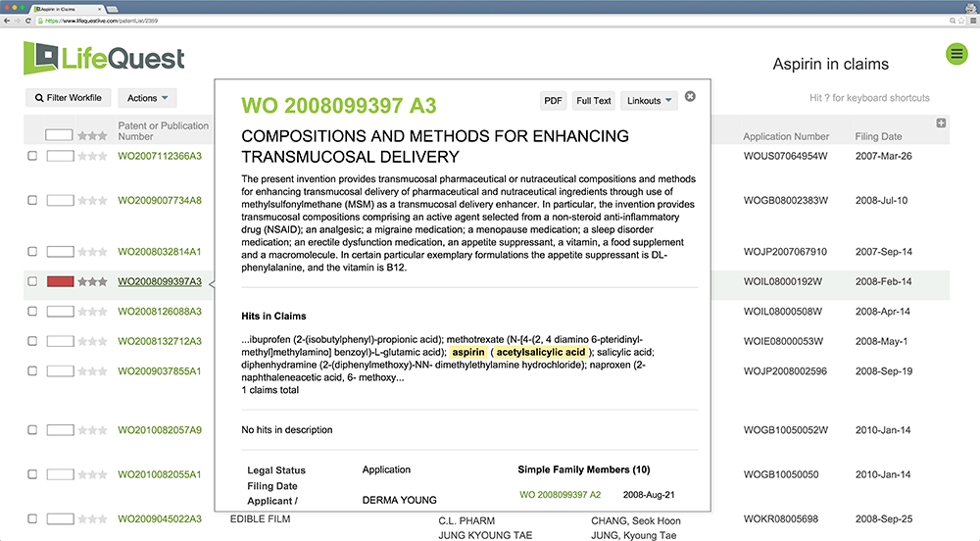Screen dimensions: 980x541
Task: Sort by Filing Date column header
Action: tap(878, 136)
